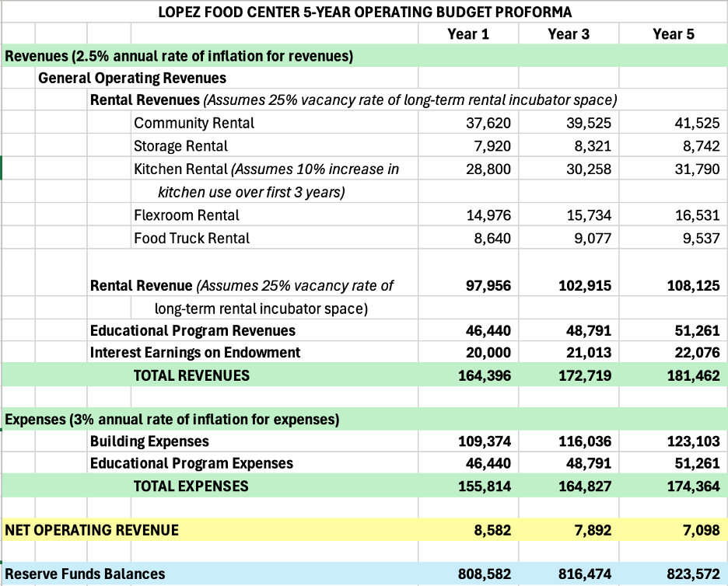Click the Expenses inflation section header row
This screenshot has height=586, width=728.
(x=172, y=420)
